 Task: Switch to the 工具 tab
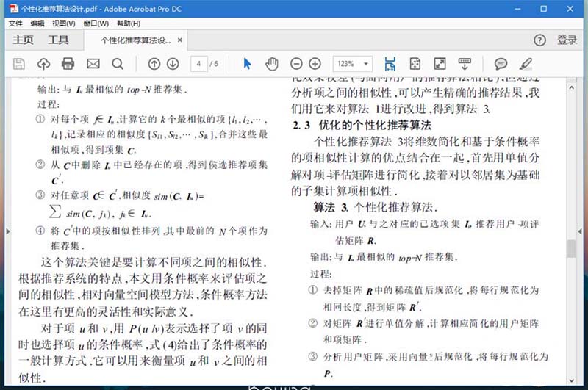pos(58,40)
